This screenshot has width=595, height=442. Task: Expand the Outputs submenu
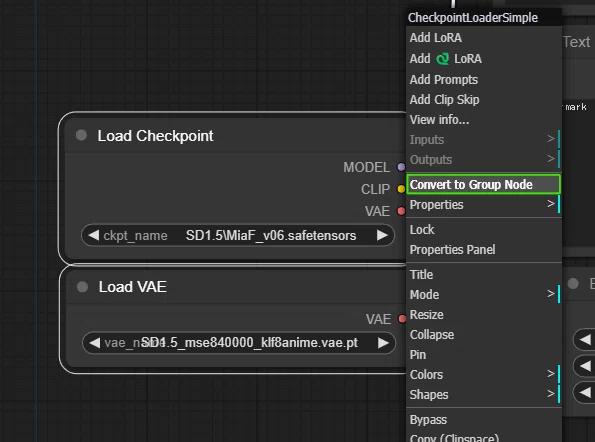point(484,160)
